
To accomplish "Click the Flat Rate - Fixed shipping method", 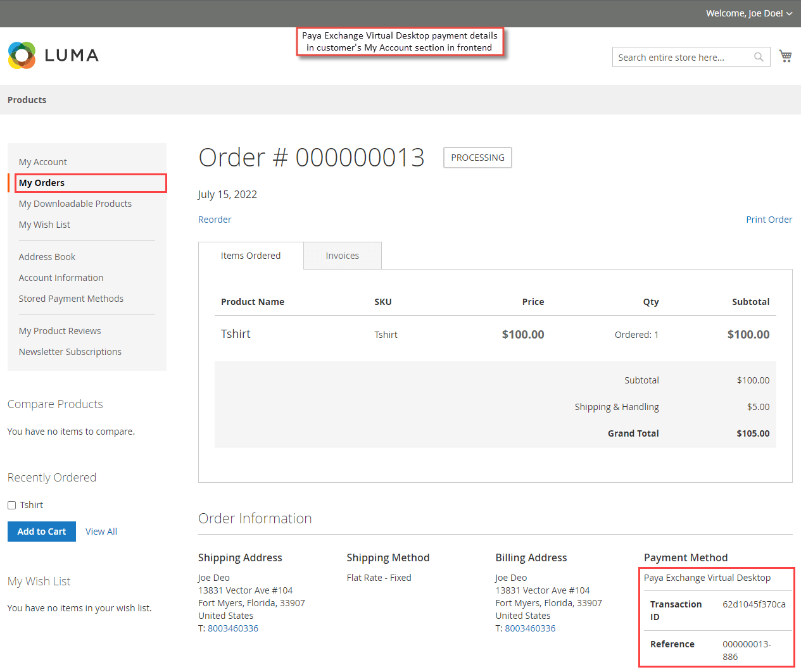I will (x=379, y=578).
